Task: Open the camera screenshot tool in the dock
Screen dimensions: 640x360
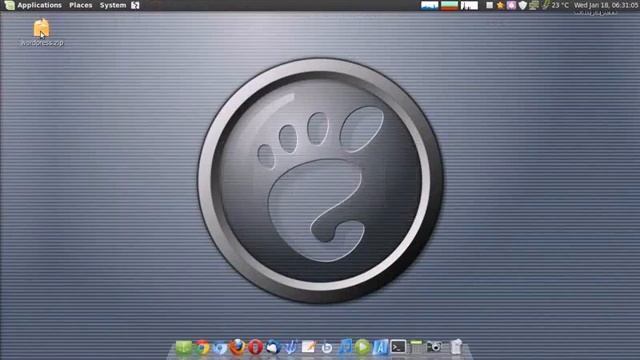Action: [434, 347]
